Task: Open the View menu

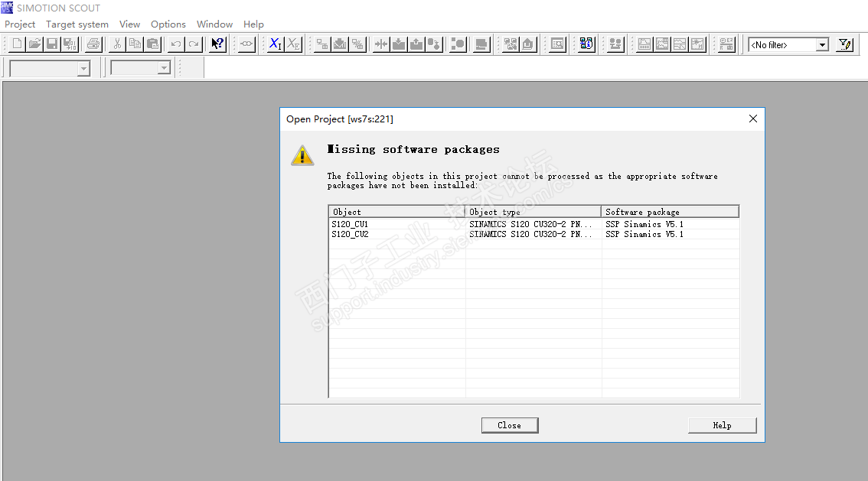Action: pyautogui.click(x=129, y=24)
